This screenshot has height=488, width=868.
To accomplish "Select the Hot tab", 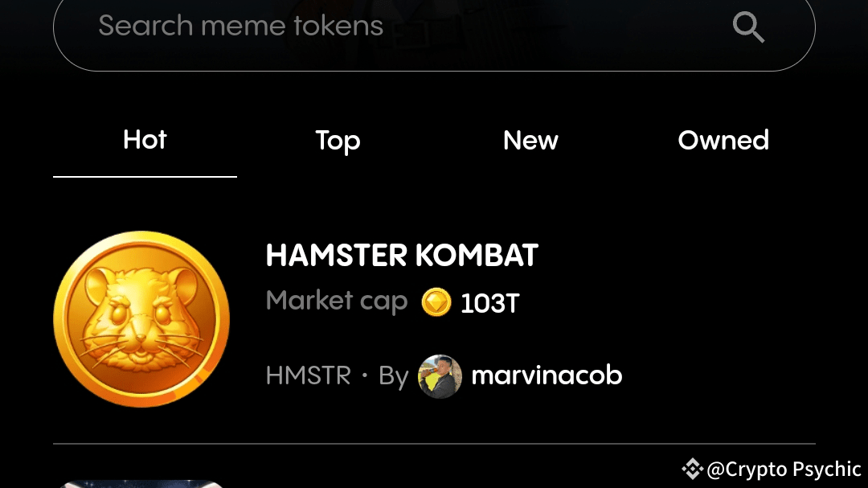I will click(x=145, y=140).
